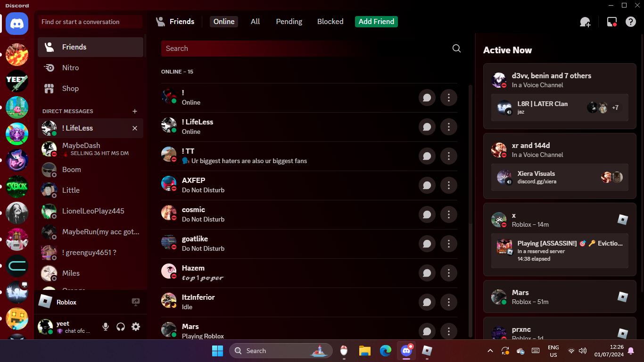Open the Shop page

coord(91,89)
